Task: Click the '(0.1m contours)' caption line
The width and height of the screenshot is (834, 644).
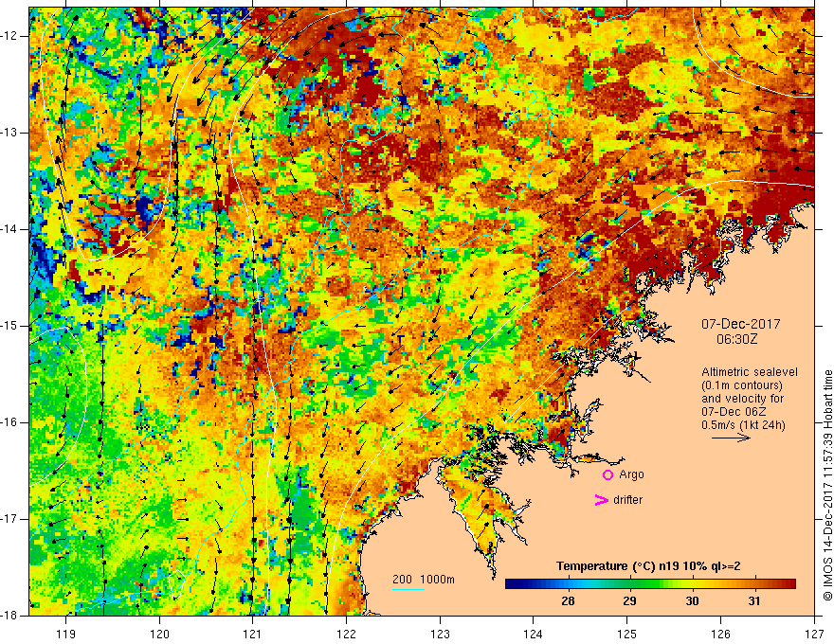Action: click(x=742, y=385)
